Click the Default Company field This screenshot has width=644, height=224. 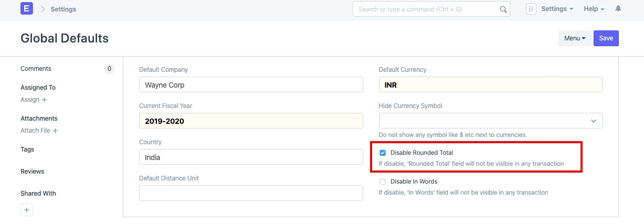pos(251,84)
